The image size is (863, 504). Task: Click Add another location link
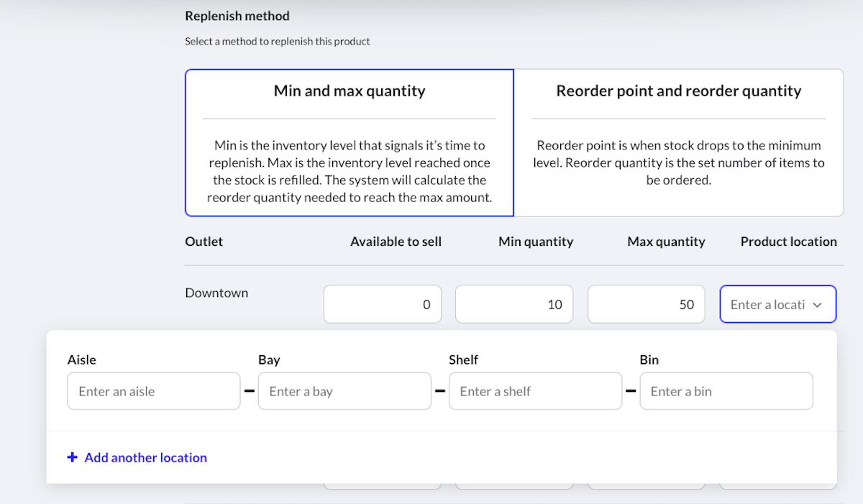pos(137,457)
